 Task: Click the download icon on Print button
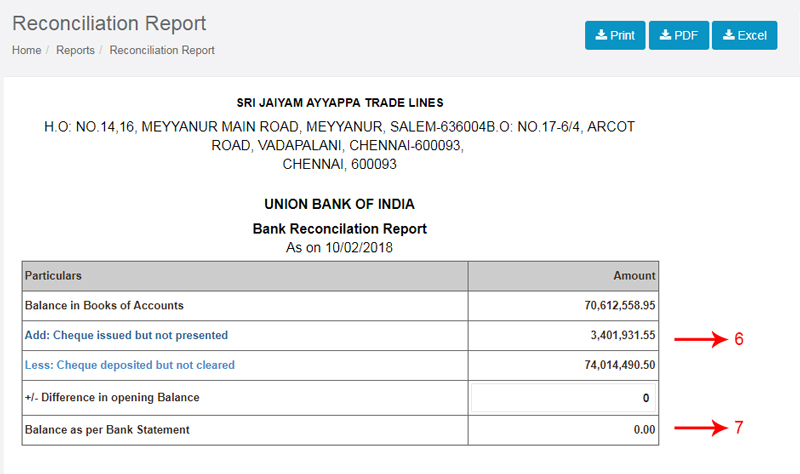tap(602, 35)
